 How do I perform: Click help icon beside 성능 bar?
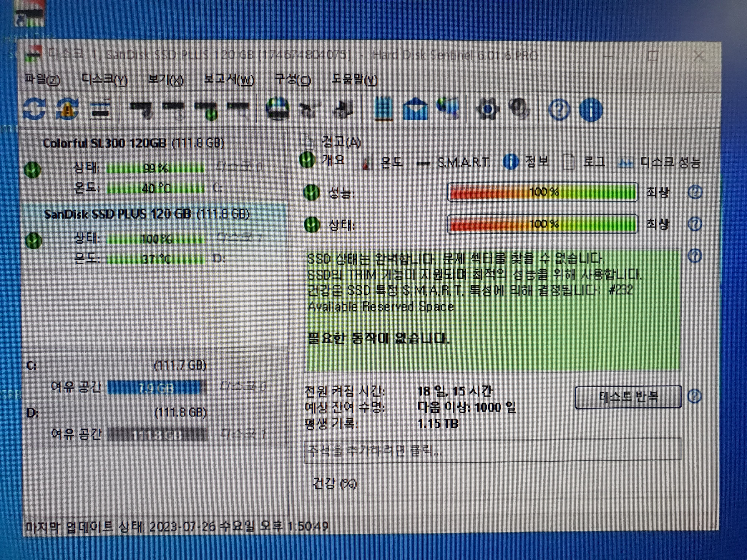(x=695, y=192)
